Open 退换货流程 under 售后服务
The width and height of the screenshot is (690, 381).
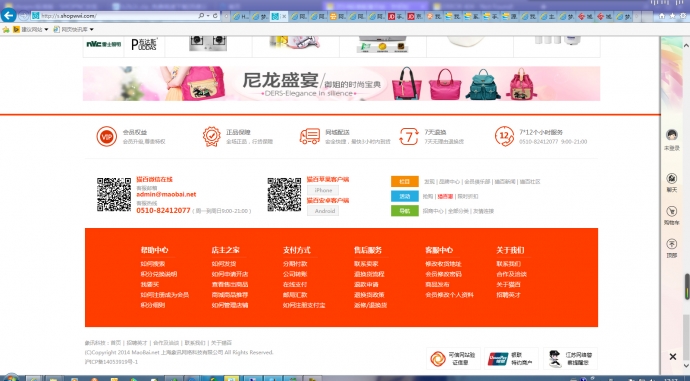pos(369,274)
